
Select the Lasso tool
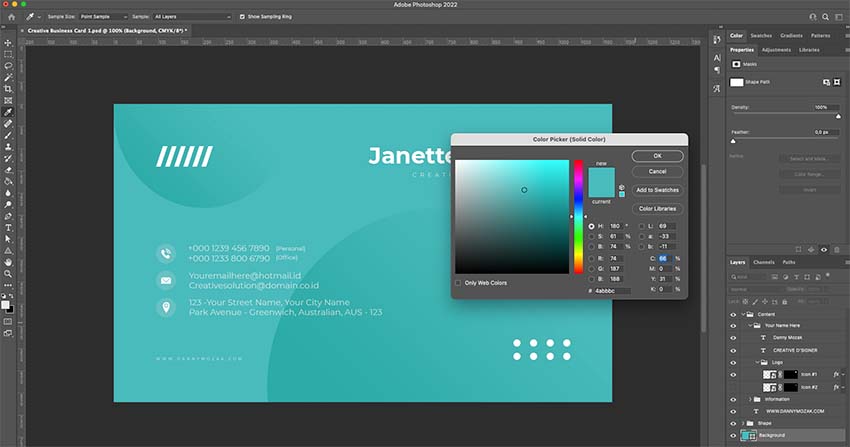click(x=8, y=66)
